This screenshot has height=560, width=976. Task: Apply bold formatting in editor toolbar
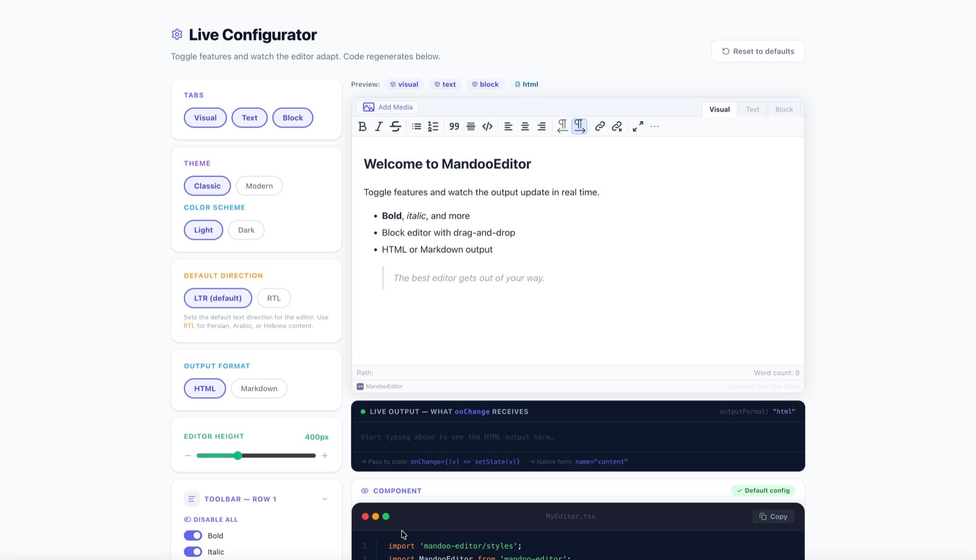[362, 127]
